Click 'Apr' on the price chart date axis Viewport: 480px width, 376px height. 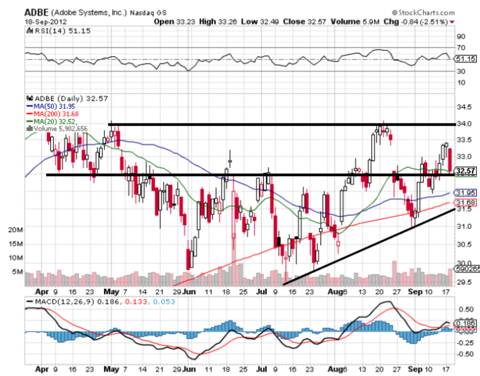[42, 292]
